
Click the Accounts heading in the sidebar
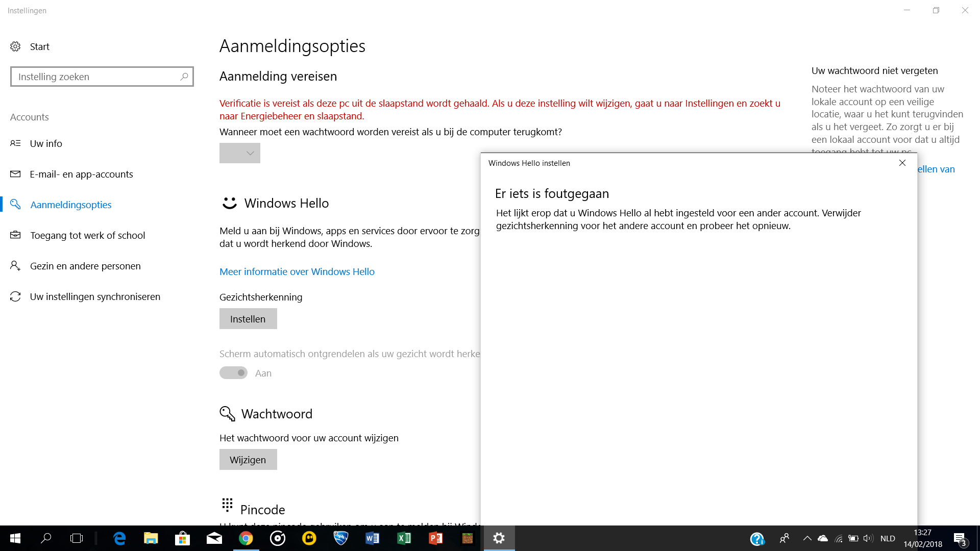tap(30, 117)
